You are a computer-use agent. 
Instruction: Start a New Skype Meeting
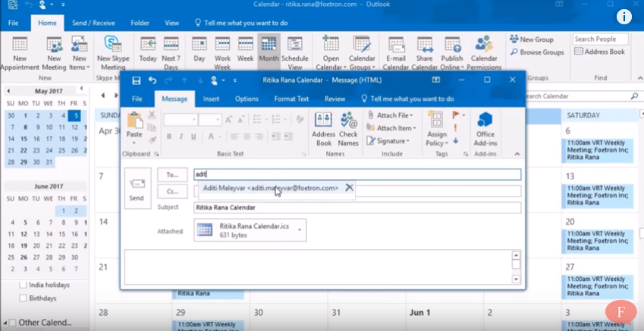[113, 53]
